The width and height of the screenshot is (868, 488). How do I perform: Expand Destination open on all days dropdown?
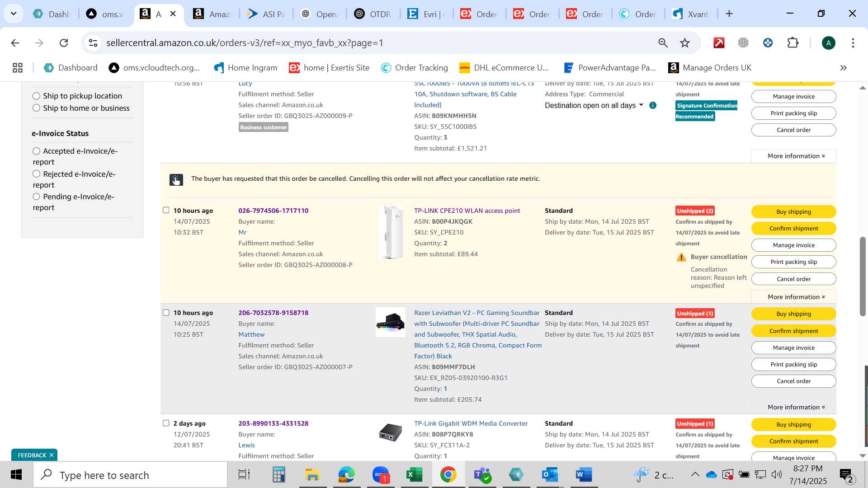(594, 105)
